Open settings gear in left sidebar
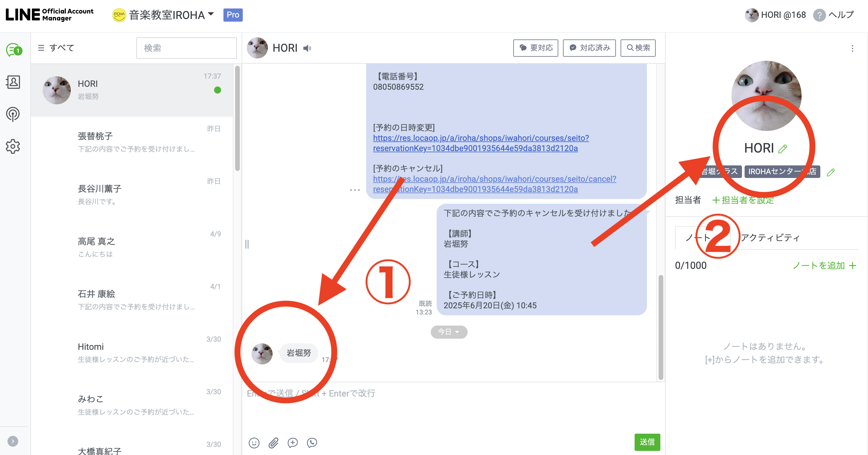Image resolution: width=868 pixels, height=455 pixels. coord(13,146)
